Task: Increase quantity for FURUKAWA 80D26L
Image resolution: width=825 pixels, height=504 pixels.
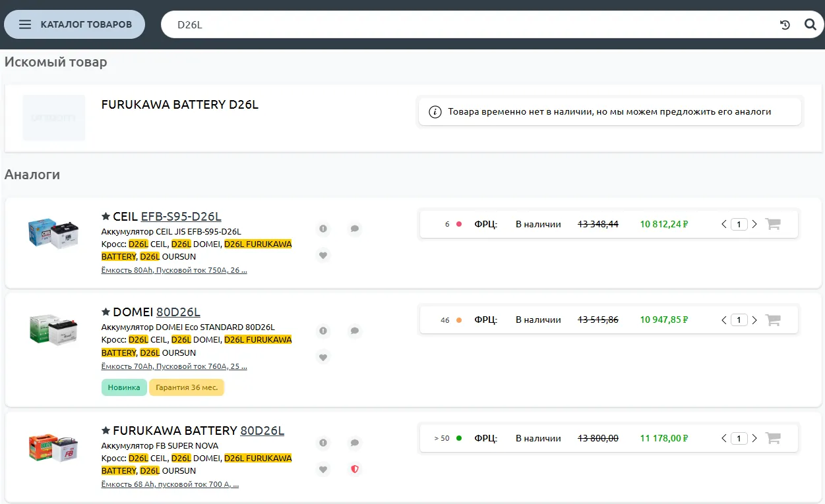Action: coord(754,439)
